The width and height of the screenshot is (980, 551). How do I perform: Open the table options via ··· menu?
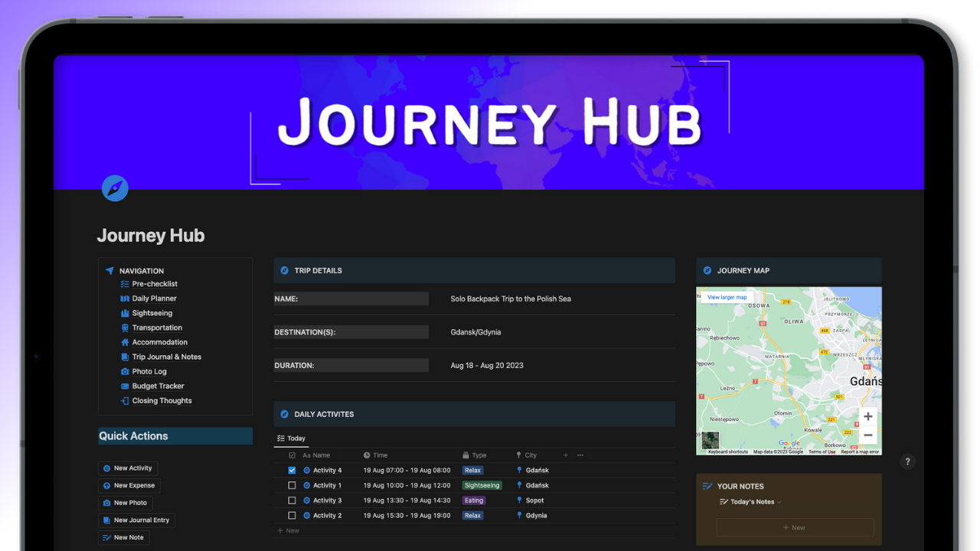tap(580, 455)
